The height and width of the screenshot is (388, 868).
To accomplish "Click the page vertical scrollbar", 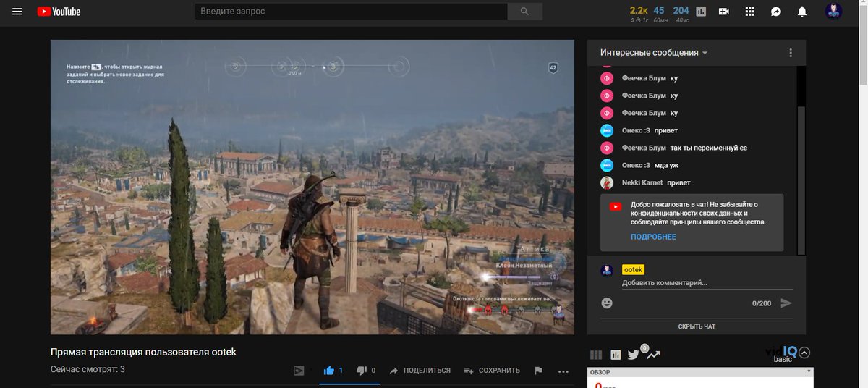I will pos(861,51).
